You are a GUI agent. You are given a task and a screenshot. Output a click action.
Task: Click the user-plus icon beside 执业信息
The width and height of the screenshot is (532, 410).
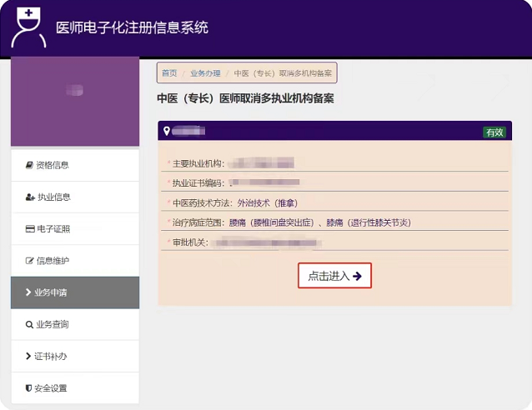[x=30, y=197]
